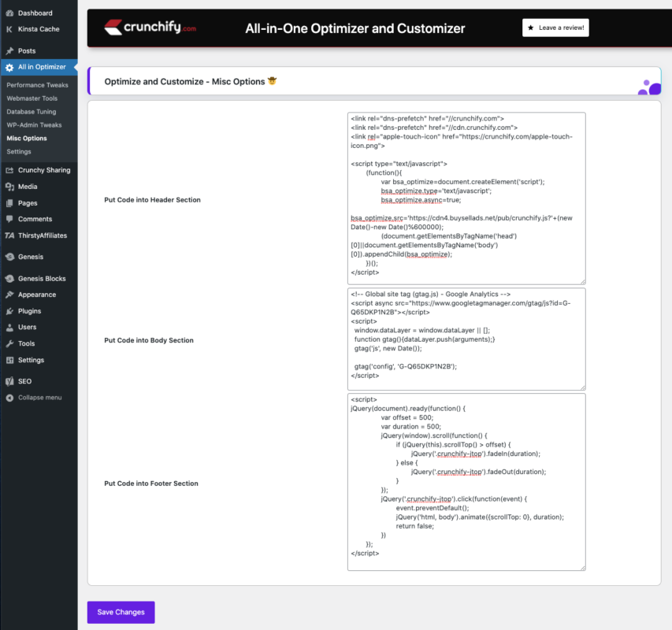Image resolution: width=672 pixels, height=630 pixels.
Task: Open the Pages menu
Action: (39, 203)
